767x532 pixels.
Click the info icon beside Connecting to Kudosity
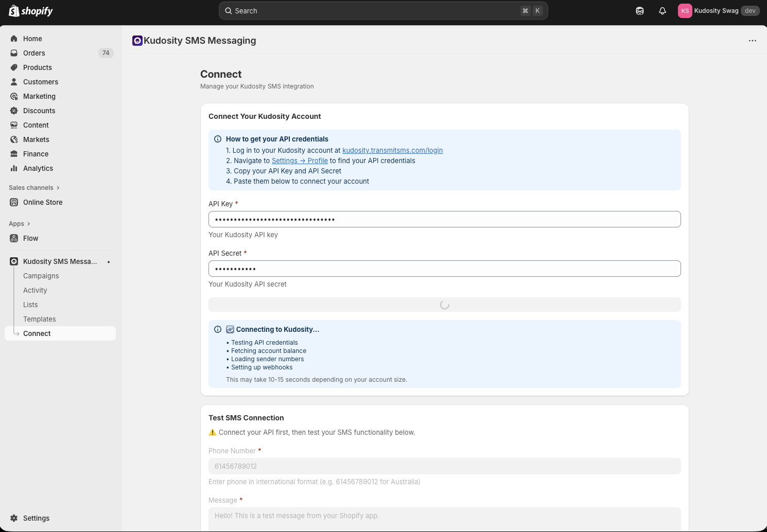point(218,329)
